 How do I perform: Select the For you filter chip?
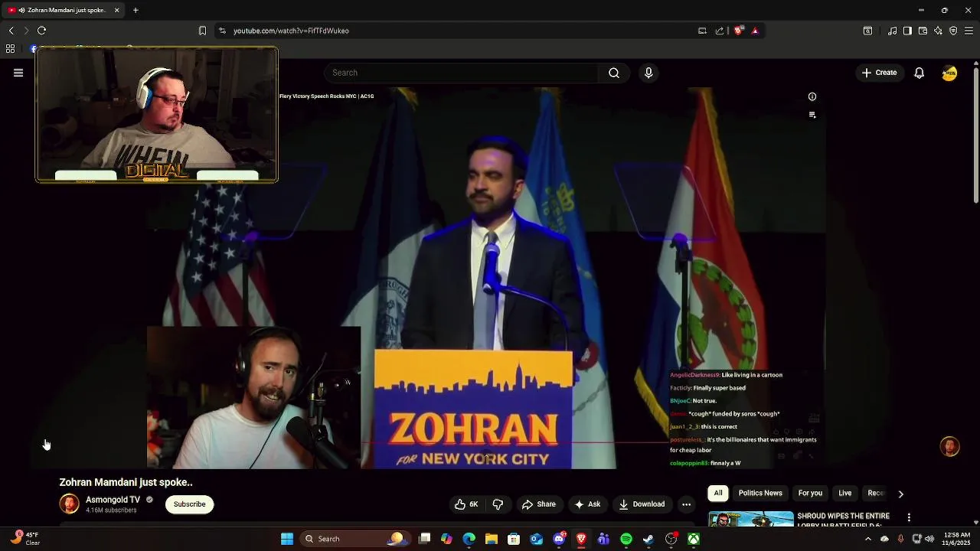click(x=810, y=494)
